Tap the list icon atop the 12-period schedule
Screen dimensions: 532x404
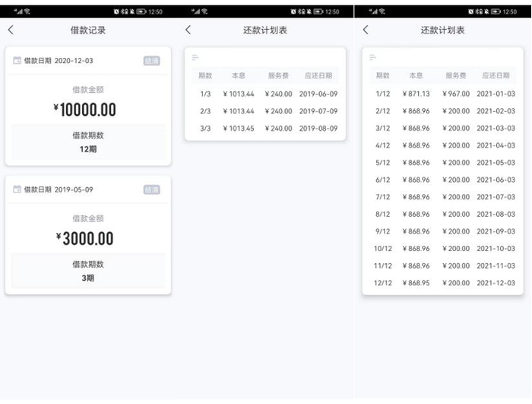click(372, 57)
